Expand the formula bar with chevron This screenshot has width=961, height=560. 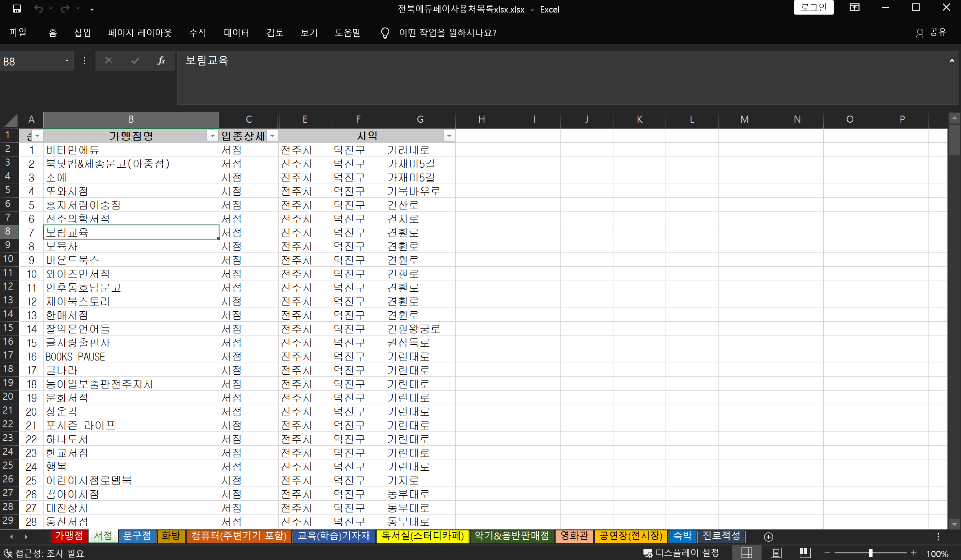point(952,61)
